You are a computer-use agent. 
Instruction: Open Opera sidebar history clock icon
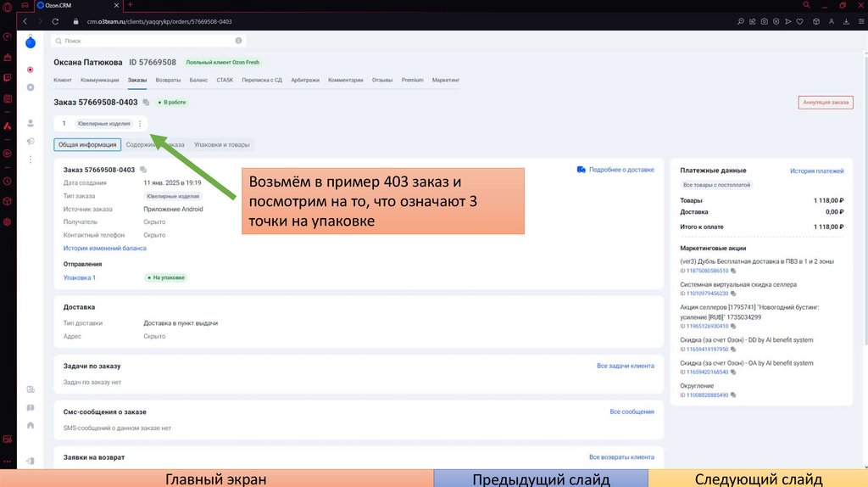coord(7,182)
